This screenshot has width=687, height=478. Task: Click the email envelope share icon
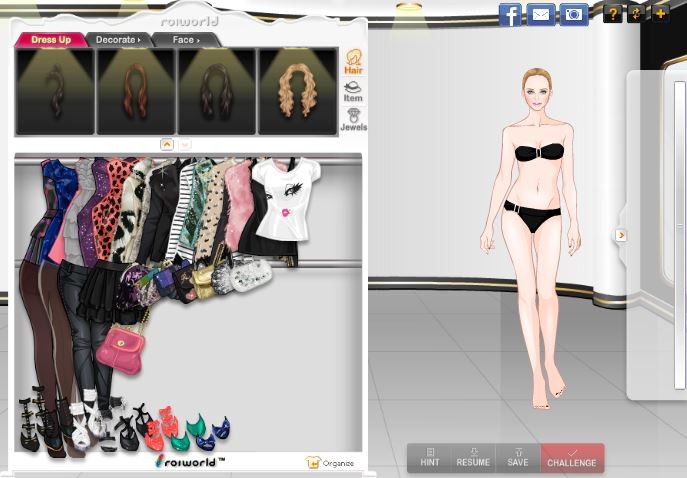tap(541, 14)
